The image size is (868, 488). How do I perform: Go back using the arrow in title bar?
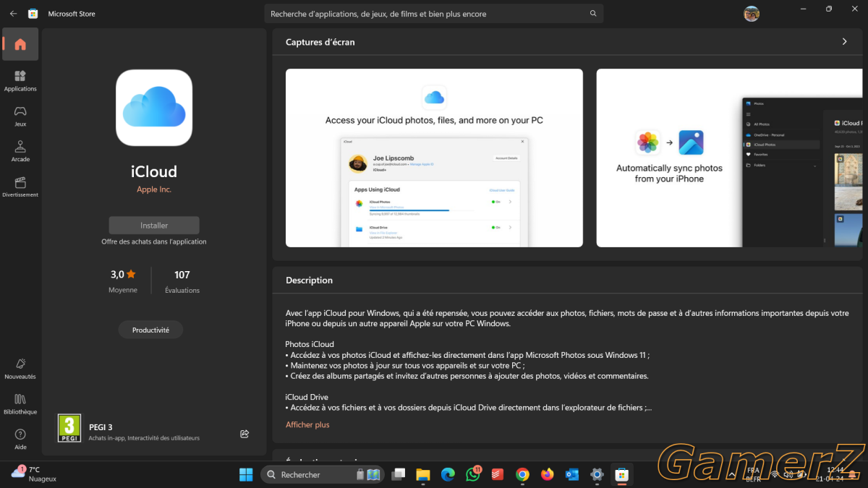(x=13, y=14)
